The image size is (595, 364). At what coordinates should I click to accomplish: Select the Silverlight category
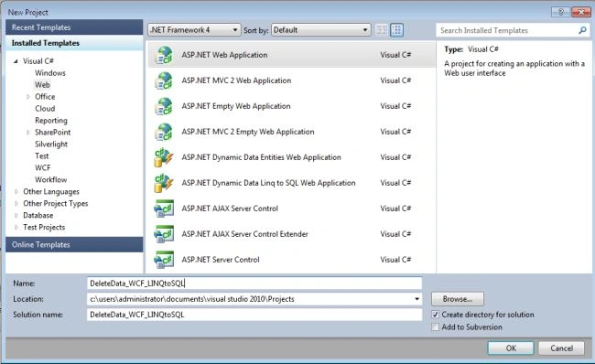[x=51, y=145]
